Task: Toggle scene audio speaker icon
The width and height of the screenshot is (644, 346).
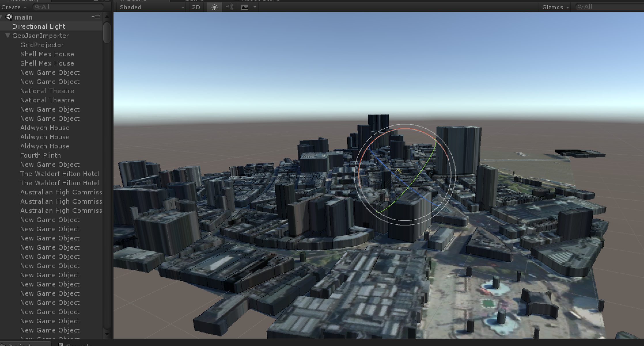Action: pos(230,7)
